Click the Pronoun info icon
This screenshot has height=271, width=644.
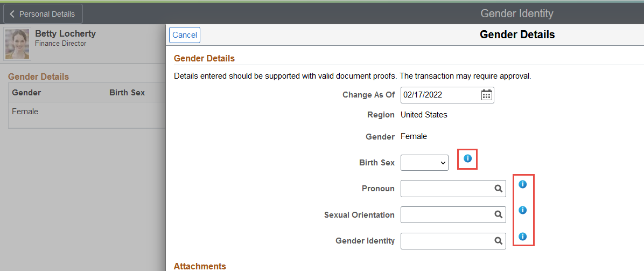pos(522,184)
